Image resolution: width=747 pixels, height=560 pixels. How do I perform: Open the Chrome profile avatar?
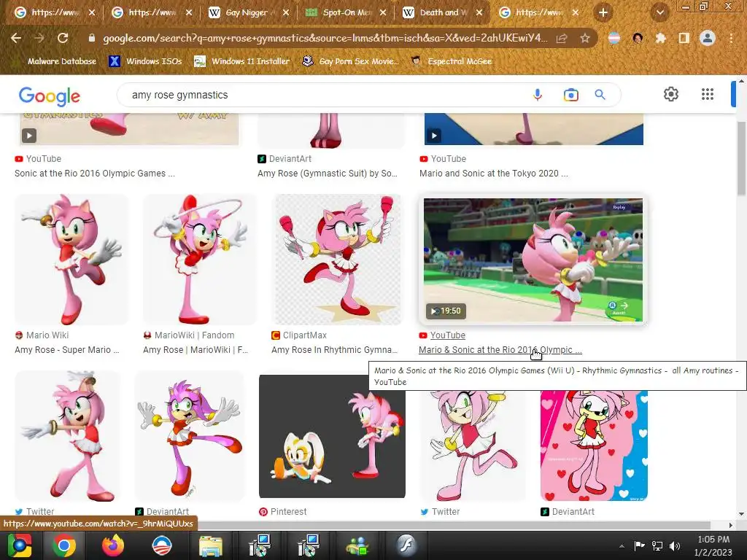tap(708, 38)
